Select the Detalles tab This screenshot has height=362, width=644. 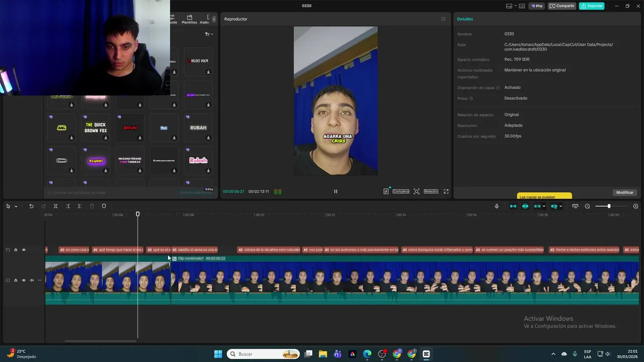click(x=465, y=19)
